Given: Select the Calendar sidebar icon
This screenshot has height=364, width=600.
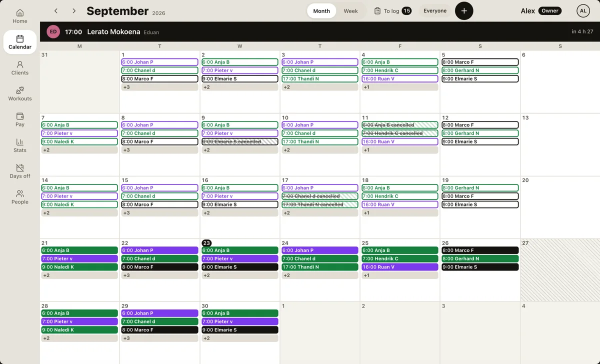Looking at the screenshot, I should point(20,42).
